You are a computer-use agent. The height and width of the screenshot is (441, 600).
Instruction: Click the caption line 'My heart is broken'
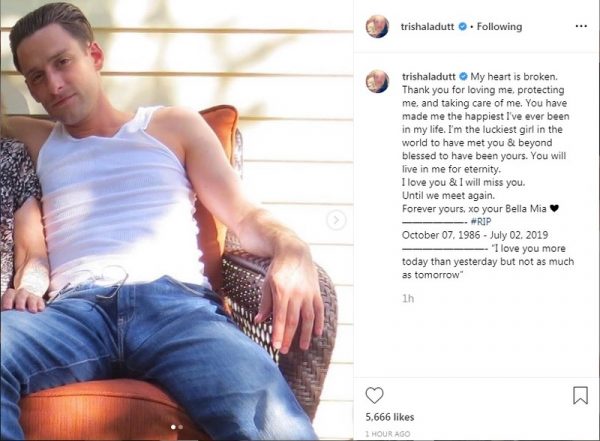coord(514,77)
